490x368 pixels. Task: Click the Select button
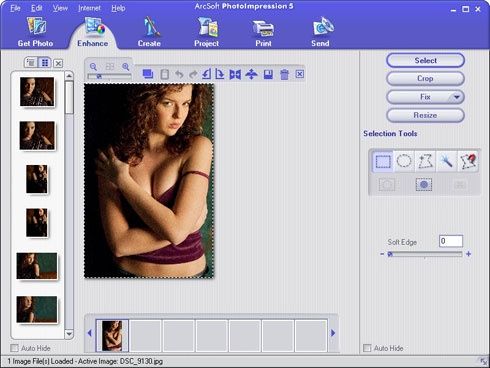tap(425, 60)
